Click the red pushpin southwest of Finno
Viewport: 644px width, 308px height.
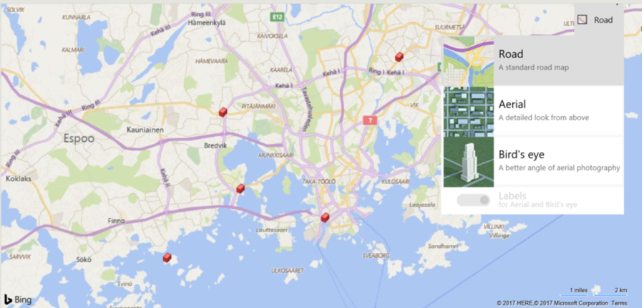click(x=167, y=258)
